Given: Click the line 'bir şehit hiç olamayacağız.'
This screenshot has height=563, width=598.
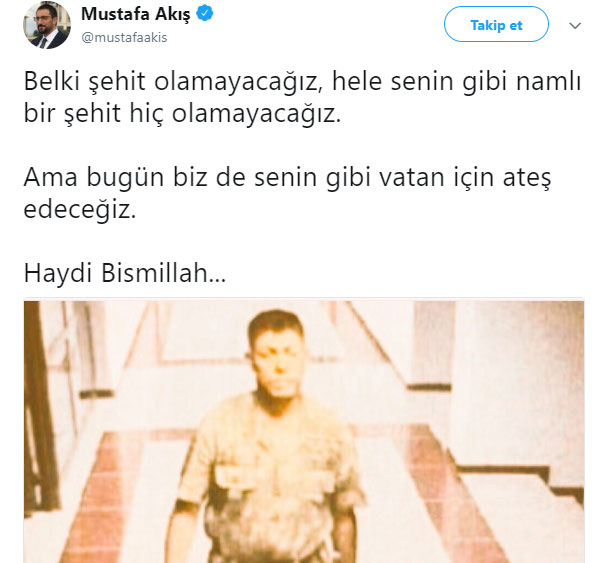Looking at the screenshot, I should [x=182, y=114].
